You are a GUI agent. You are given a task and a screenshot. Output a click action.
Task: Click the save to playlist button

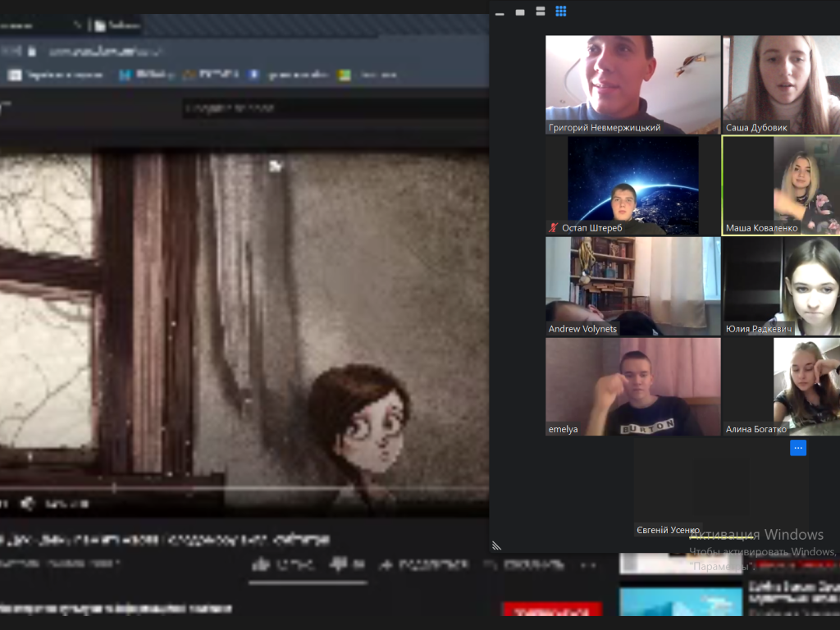click(491, 564)
